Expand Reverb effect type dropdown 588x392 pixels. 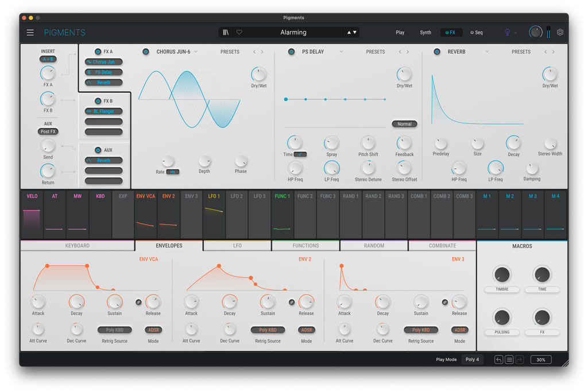coord(487,52)
